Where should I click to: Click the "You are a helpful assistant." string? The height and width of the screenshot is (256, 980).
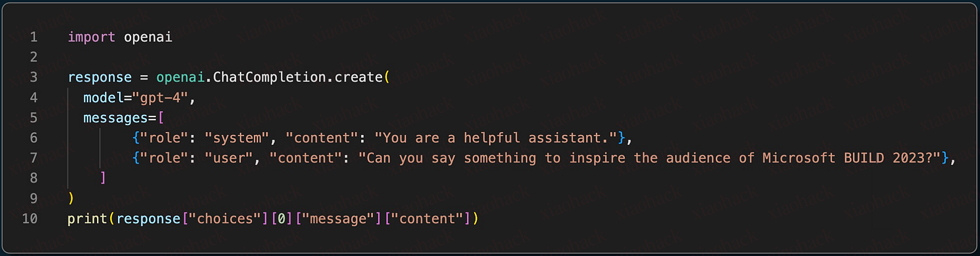tap(495, 138)
